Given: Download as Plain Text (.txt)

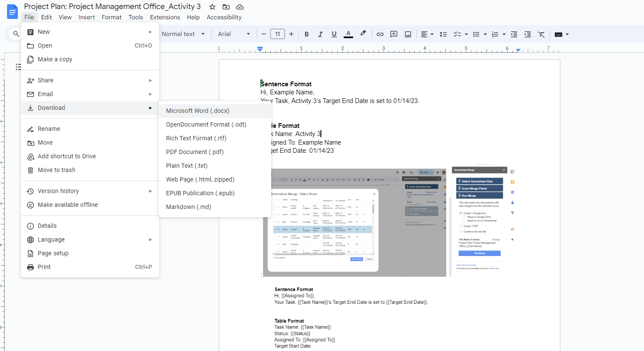Looking at the screenshot, I should [215, 166].
